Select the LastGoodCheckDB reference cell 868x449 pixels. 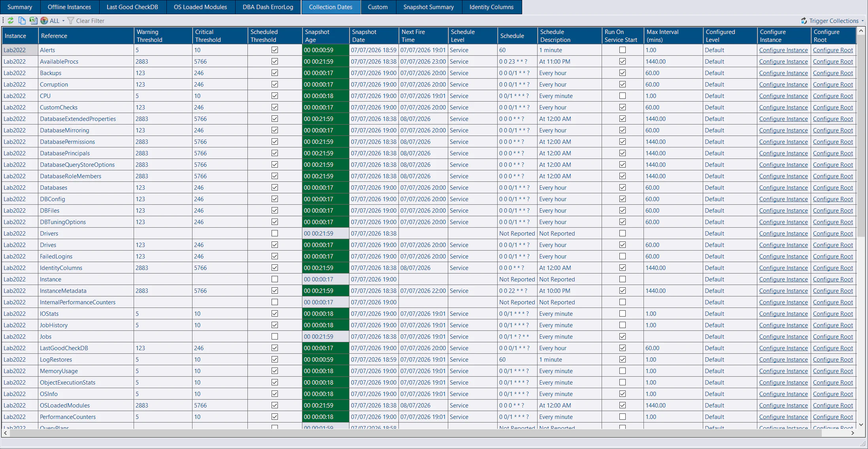86,348
